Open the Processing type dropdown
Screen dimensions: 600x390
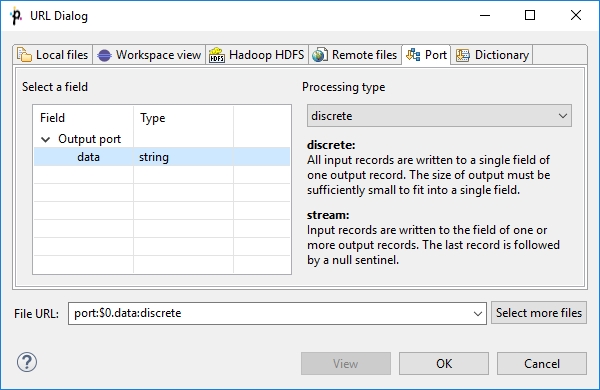[x=439, y=116]
